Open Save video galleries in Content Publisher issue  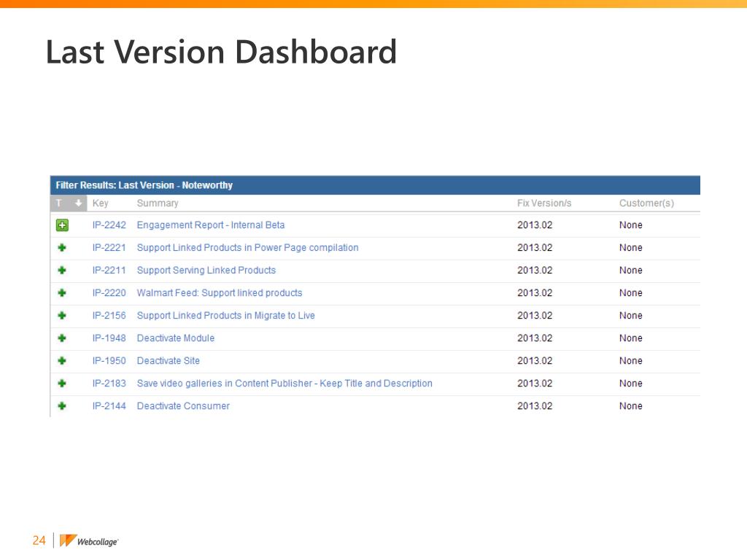(x=285, y=384)
